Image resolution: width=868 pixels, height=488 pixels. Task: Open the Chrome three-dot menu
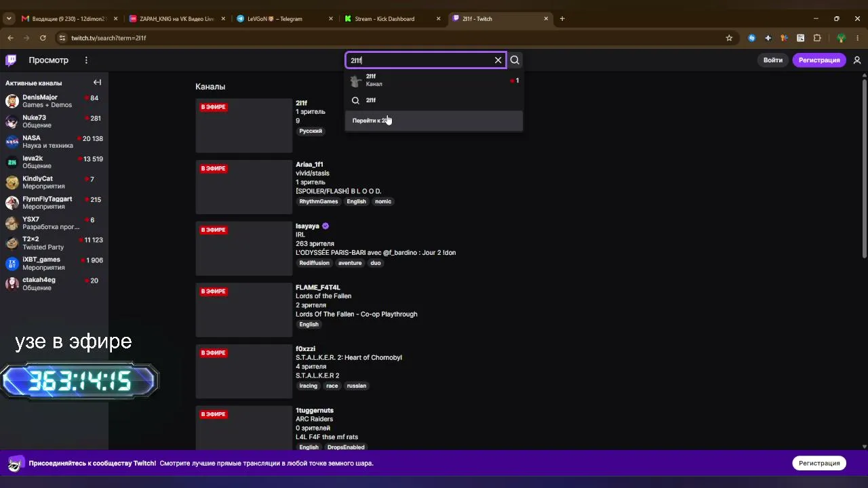click(x=857, y=38)
